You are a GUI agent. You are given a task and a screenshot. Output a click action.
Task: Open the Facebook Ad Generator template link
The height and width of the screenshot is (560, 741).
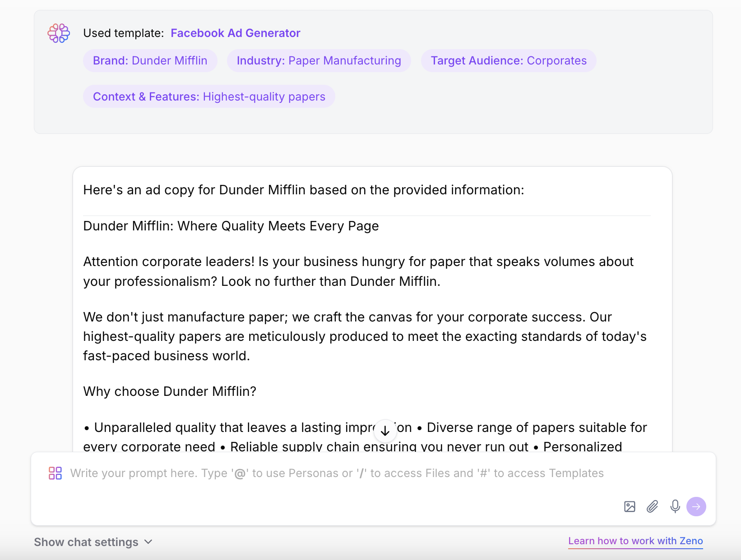click(x=236, y=33)
